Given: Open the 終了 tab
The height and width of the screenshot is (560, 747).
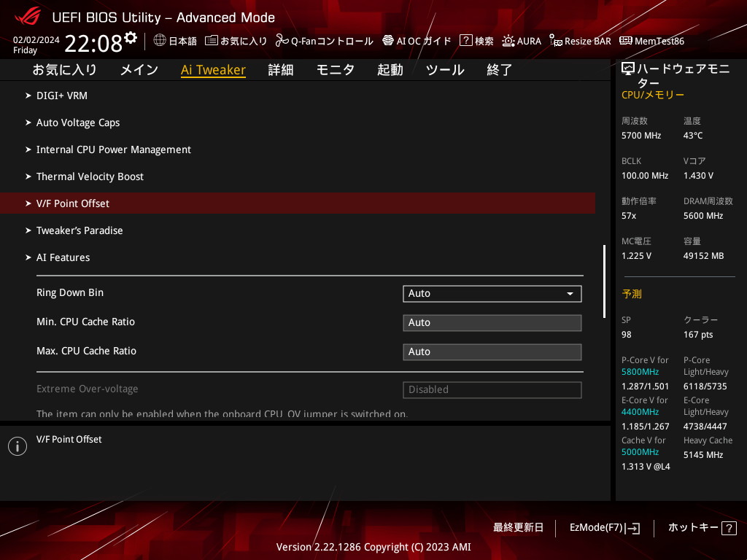Looking at the screenshot, I should point(499,70).
